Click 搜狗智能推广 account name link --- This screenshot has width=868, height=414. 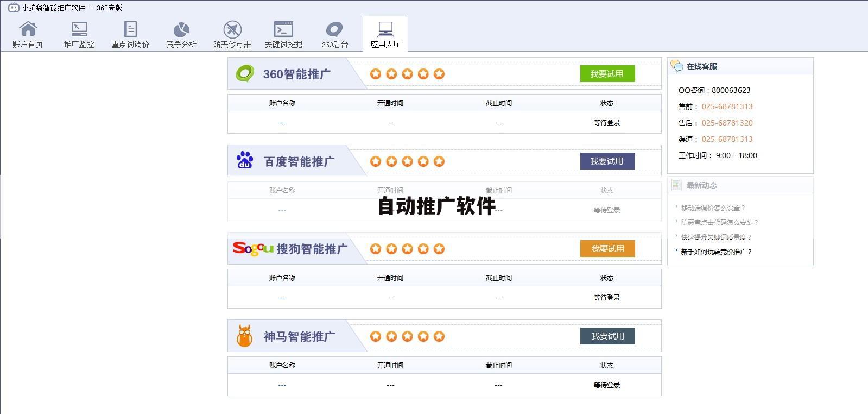tap(282, 298)
